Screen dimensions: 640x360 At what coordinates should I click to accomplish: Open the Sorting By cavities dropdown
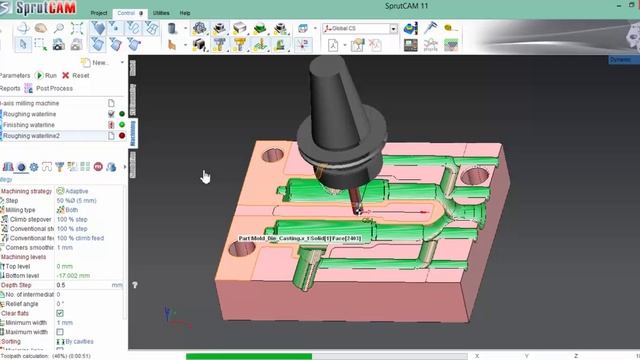coord(89,341)
